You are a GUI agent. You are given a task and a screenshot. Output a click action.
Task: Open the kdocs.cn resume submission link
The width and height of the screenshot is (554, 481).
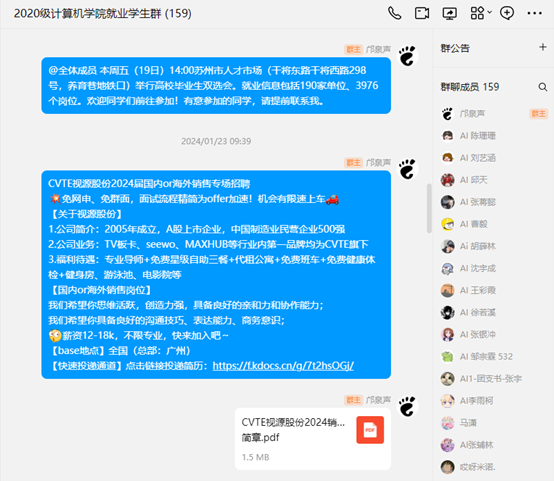pos(283,365)
